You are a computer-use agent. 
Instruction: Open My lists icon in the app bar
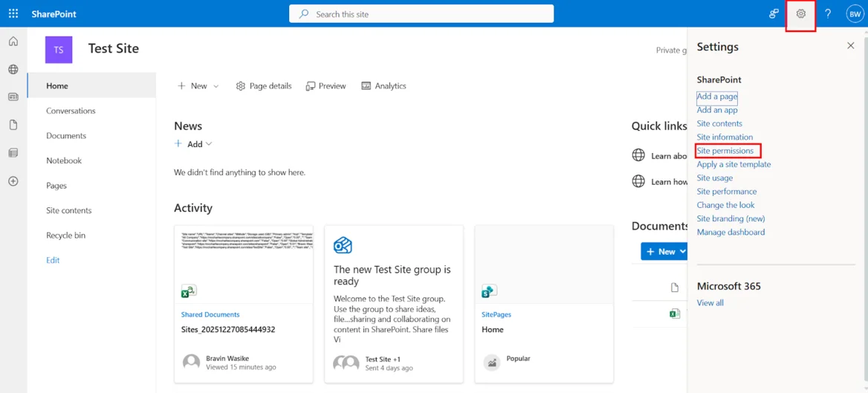click(x=13, y=153)
